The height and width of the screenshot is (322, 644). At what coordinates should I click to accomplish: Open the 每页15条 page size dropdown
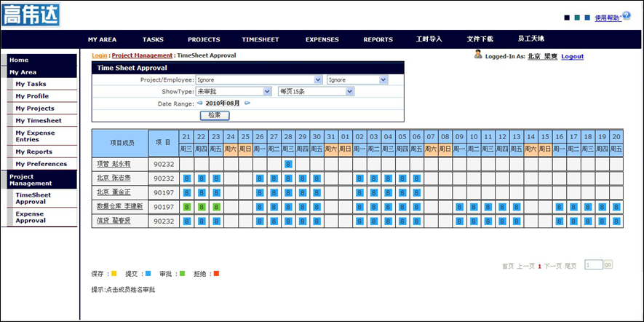(316, 91)
